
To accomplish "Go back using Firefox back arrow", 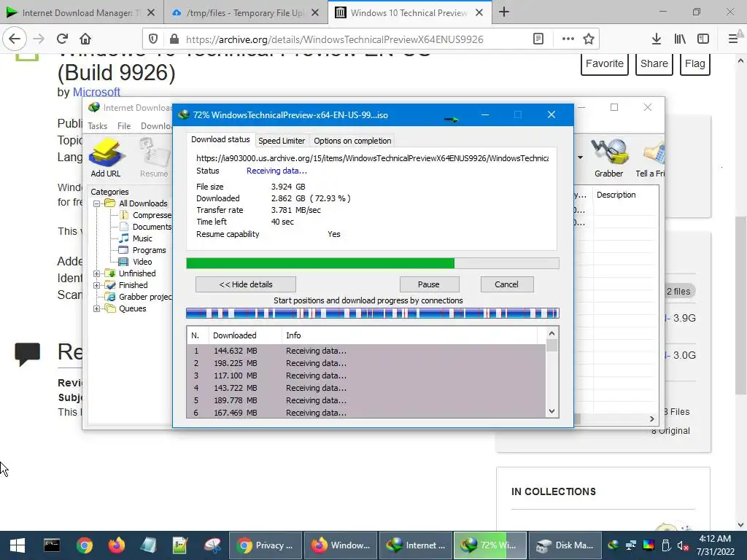I will tap(15, 39).
